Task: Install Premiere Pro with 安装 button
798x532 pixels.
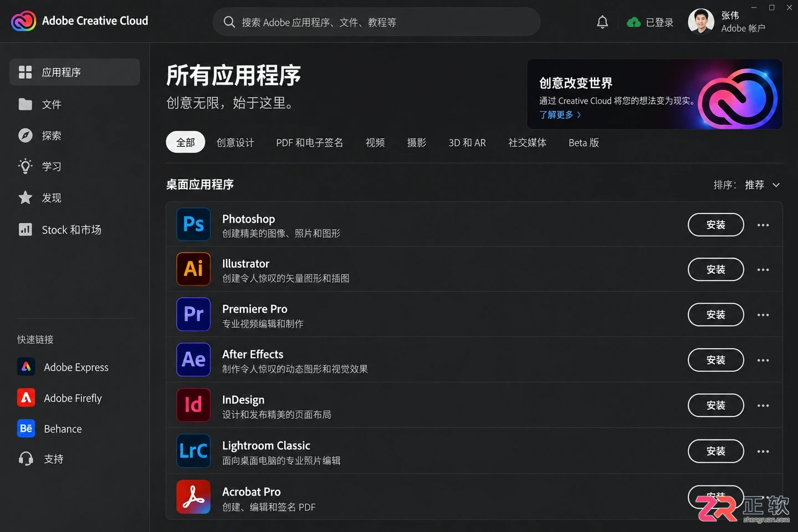Action: click(716, 315)
